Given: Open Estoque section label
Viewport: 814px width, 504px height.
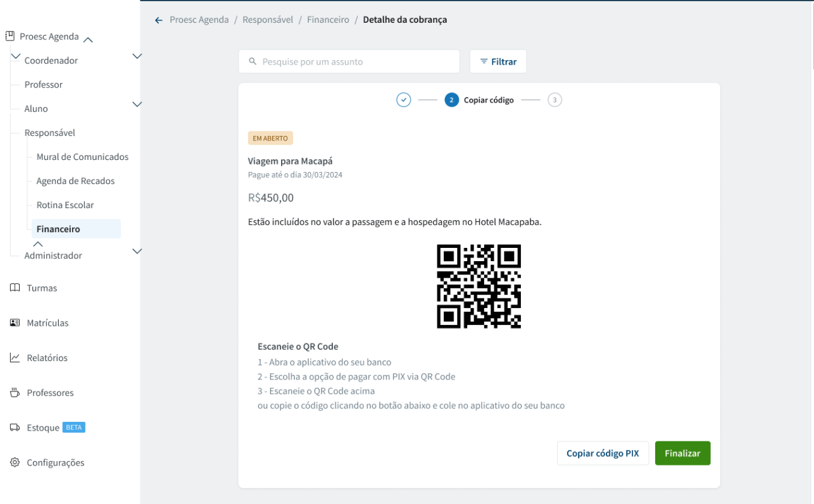Looking at the screenshot, I should 43,427.
